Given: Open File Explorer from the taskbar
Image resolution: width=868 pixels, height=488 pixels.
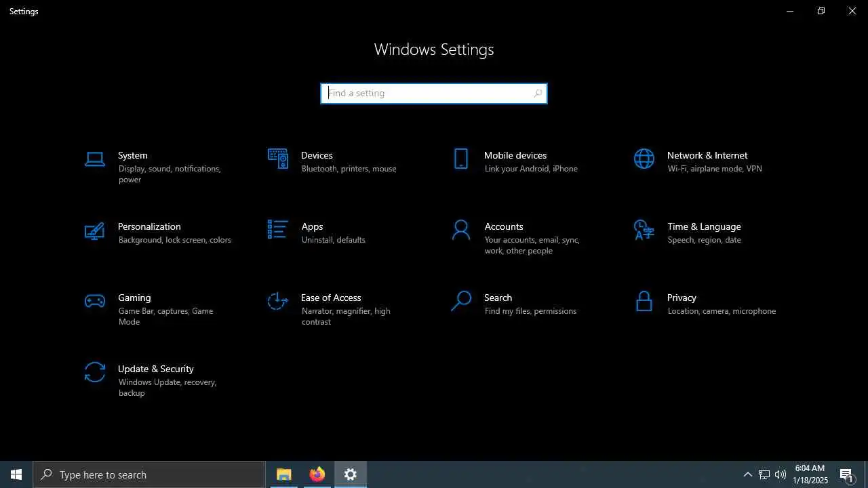Looking at the screenshot, I should [284, 474].
